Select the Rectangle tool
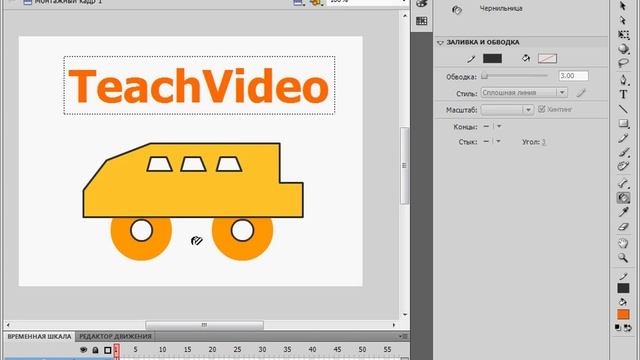This screenshot has width=640, height=360. [623, 123]
